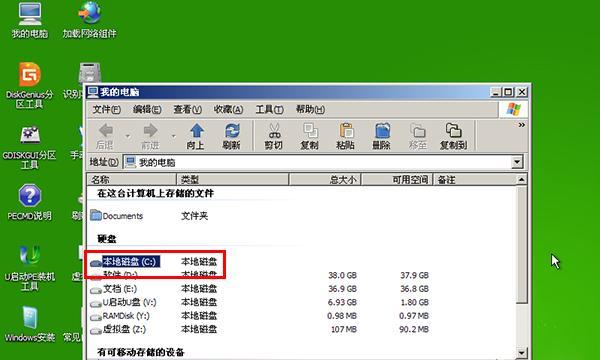Select the 虚拟盘 (Z:) drive
This screenshot has width=600, height=360.
[118, 329]
